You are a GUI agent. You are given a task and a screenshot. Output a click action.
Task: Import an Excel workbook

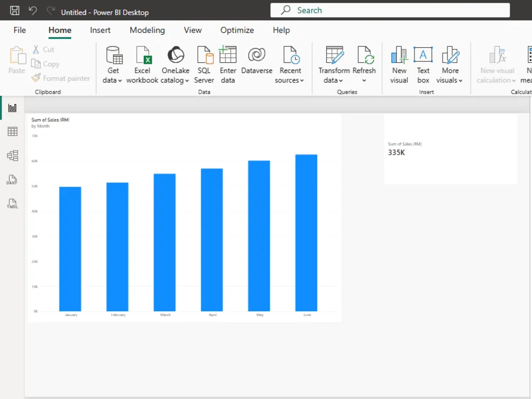(x=142, y=65)
